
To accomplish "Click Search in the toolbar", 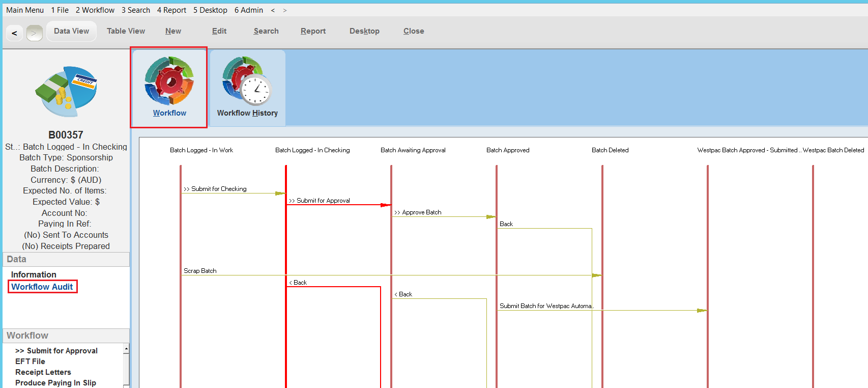I will coord(266,31).
